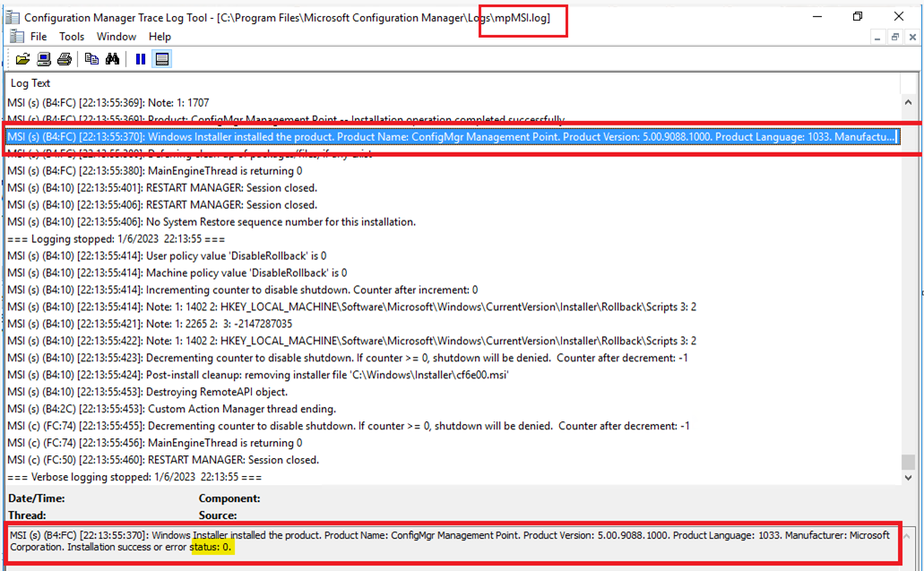This screenshot has width=924, height=571.
Task: Click the Open on Server toolbar icon
Action: coord(44,59)
